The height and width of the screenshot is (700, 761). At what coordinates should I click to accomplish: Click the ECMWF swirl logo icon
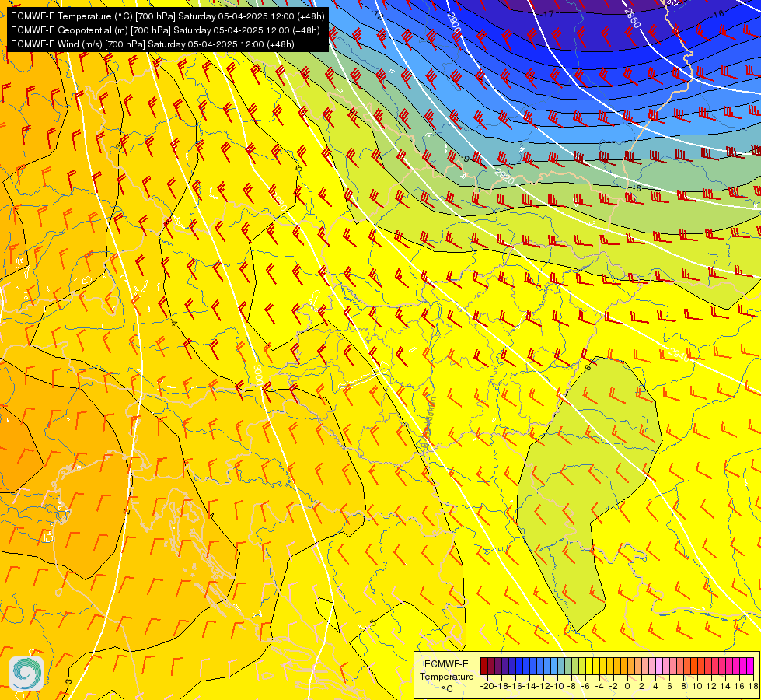pos(26,674)
